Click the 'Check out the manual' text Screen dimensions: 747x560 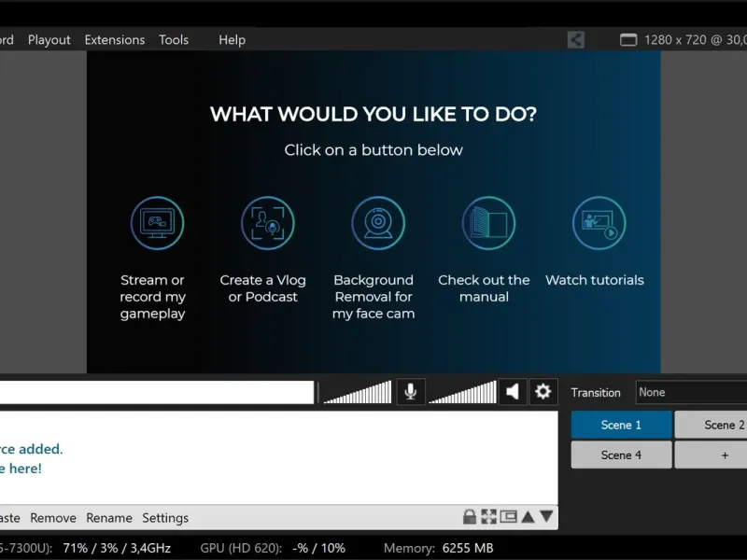[x=484, y=288]
